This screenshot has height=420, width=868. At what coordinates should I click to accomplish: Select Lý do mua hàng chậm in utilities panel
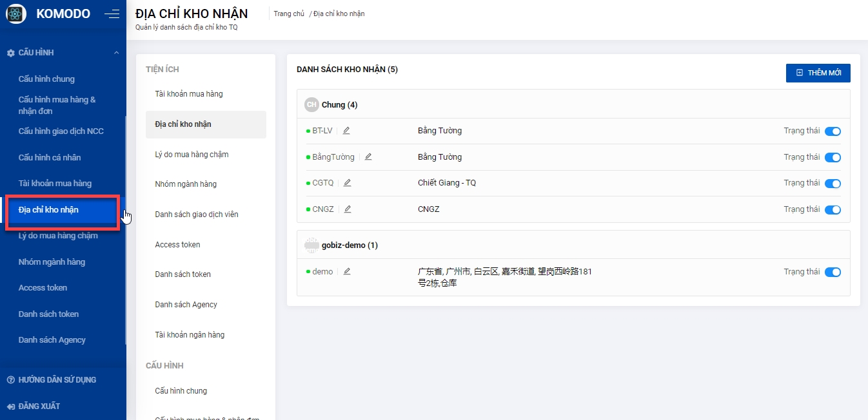[x=192, y=155]
